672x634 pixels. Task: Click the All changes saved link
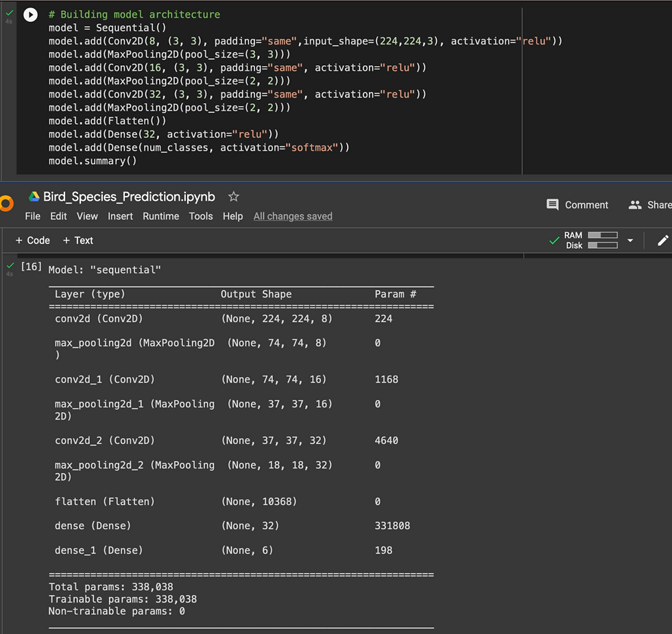pos(293,217)
